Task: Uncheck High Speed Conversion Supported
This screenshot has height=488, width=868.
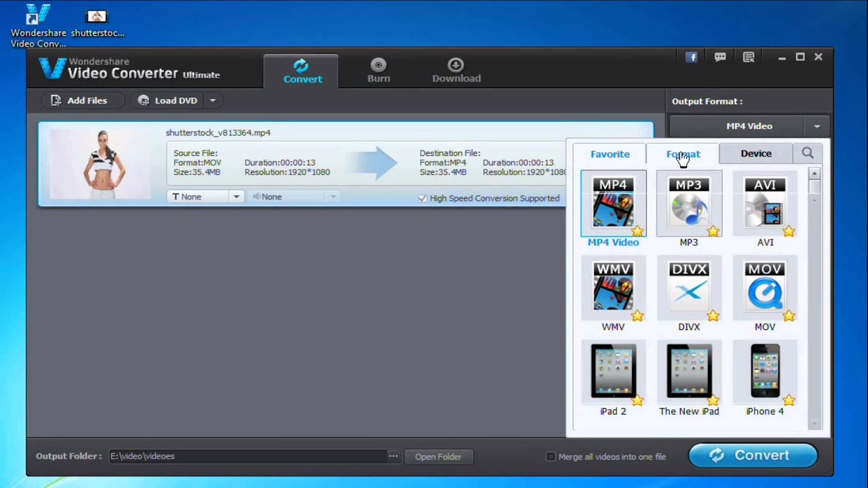Action: pos(422,198)
